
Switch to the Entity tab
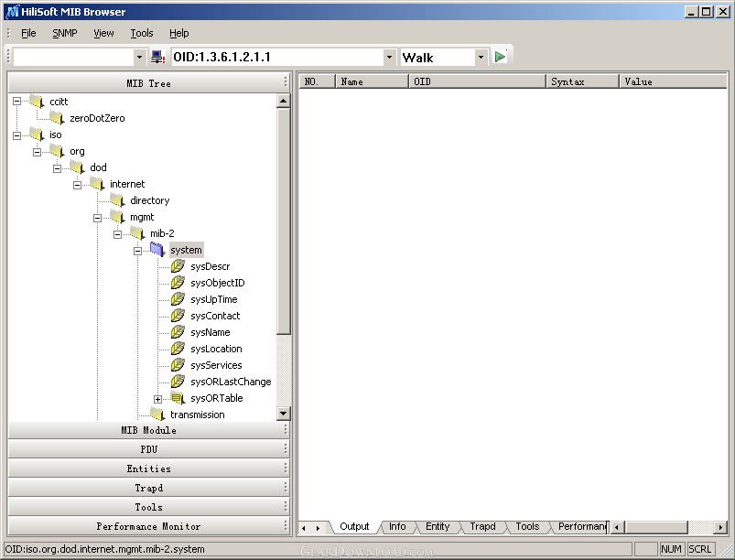click(x=438, y=526)
